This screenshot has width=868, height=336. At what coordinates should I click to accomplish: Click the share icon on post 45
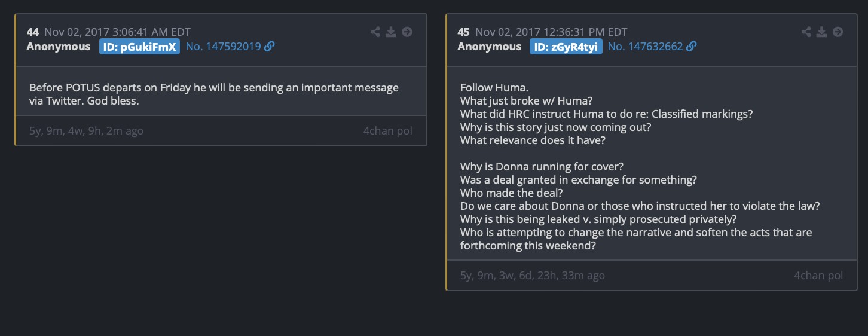pyautogui.click(x=806, y=32)
